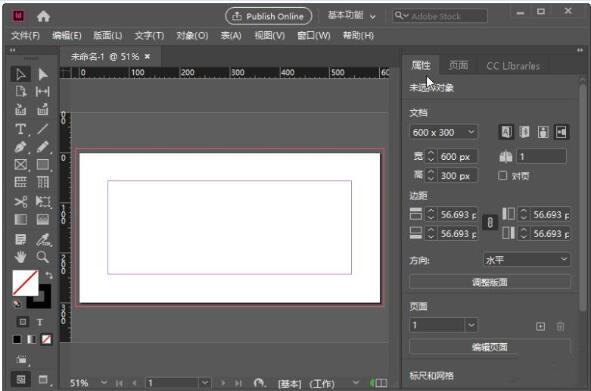Select the Selection tool arrow

pos(20,74)
